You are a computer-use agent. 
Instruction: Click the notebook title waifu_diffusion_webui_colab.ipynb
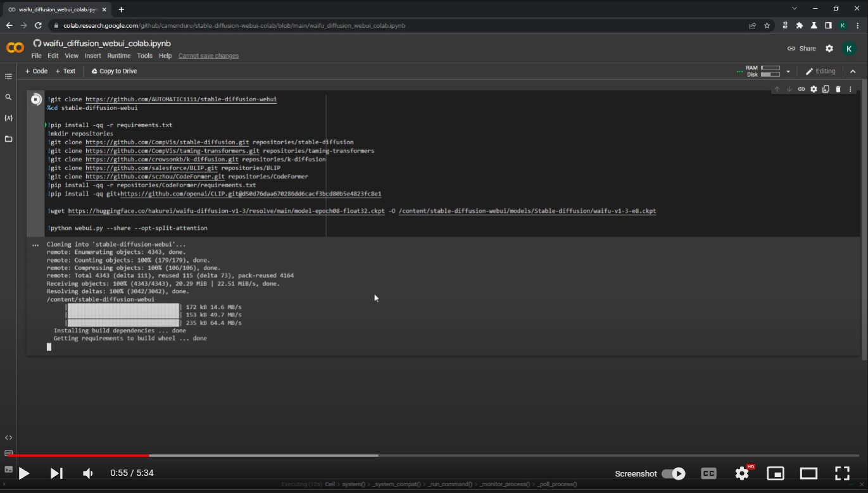[107, 44]
